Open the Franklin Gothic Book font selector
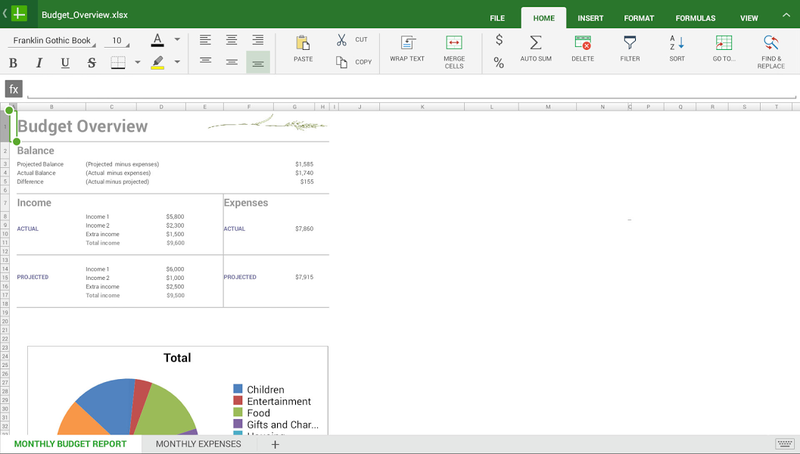 tap(52, 41)
